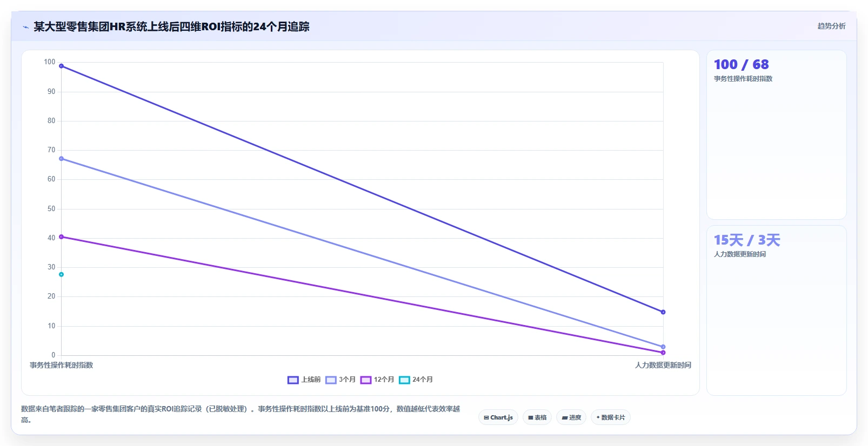Click the chart title text
868x446 pixels.
pyautogui.click(x=171, y=26)
